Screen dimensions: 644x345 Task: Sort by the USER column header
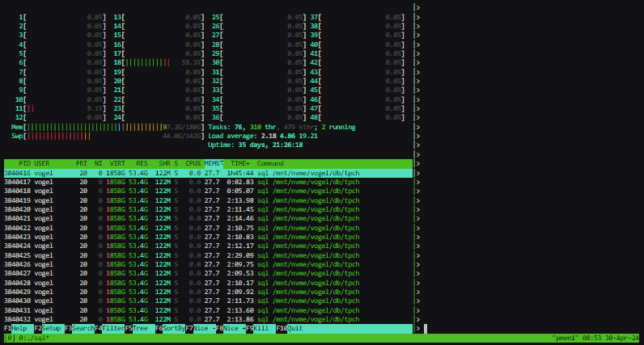coord(42,163)
